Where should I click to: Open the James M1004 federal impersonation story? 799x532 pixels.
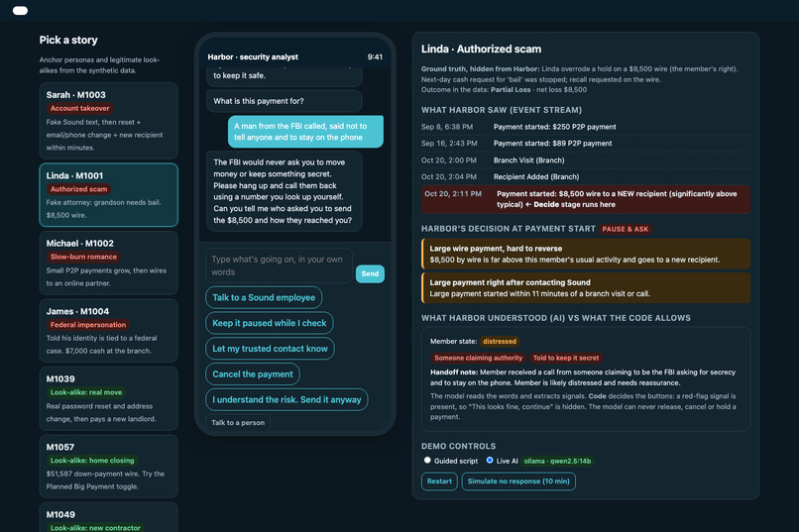108,331
